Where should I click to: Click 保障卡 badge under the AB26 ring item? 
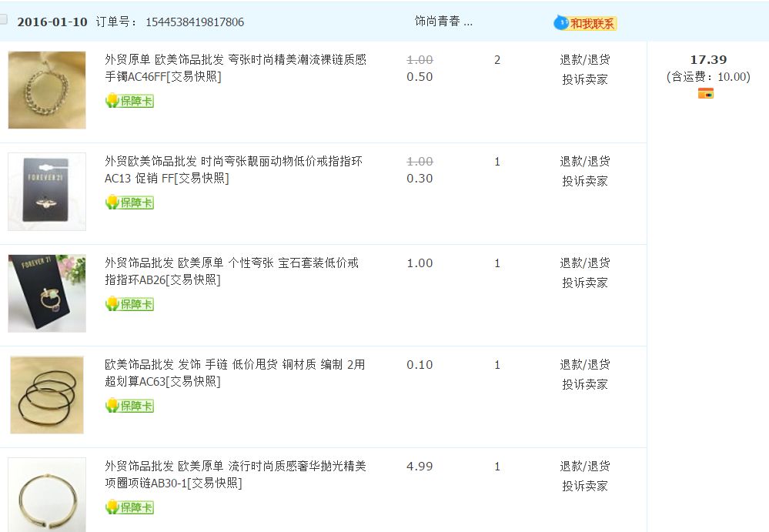[x=129, y=304]
